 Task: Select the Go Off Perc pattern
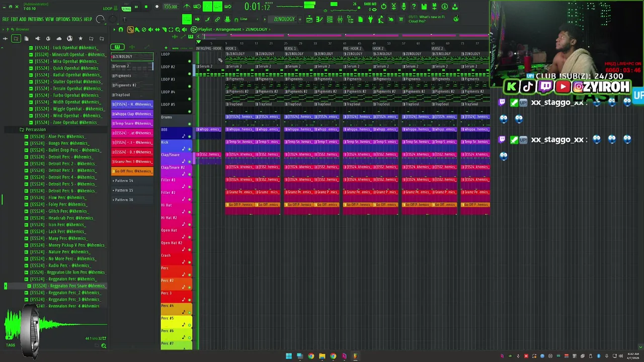coord(132,171)
